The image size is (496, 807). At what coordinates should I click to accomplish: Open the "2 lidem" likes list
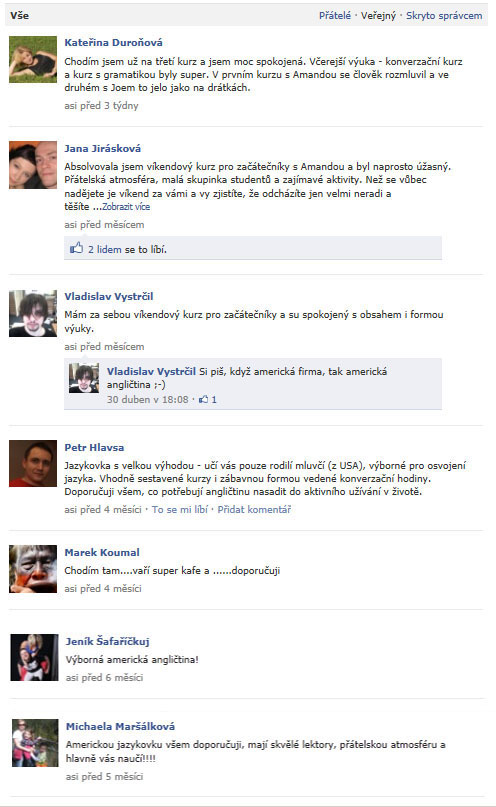104,249
